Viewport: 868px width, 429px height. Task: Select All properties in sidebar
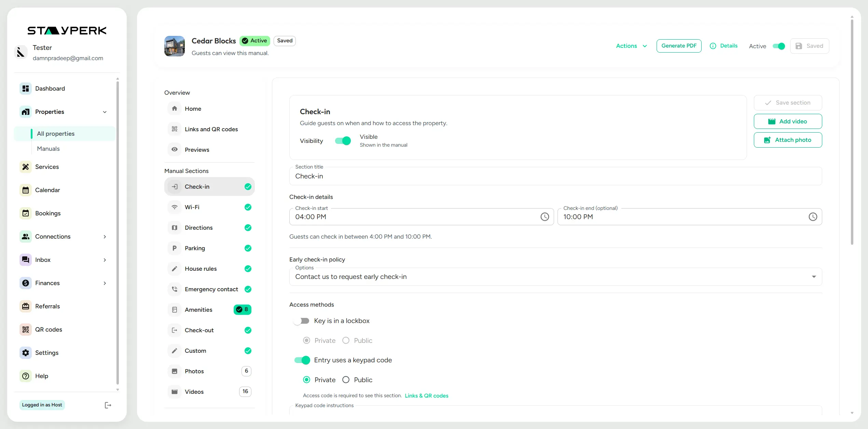point(65,134)
